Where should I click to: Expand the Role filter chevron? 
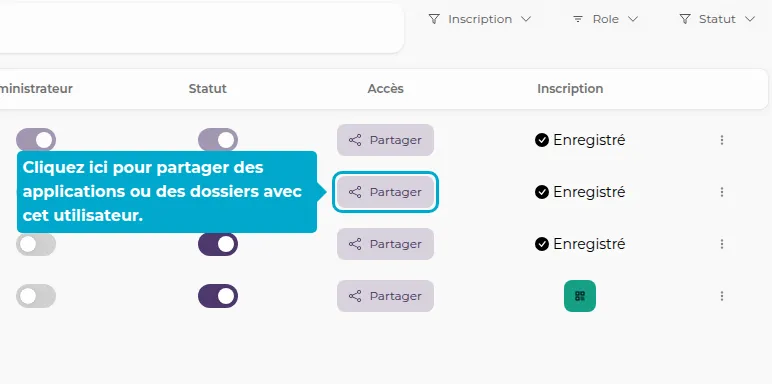pyautogui.click(x=633, y=19)
